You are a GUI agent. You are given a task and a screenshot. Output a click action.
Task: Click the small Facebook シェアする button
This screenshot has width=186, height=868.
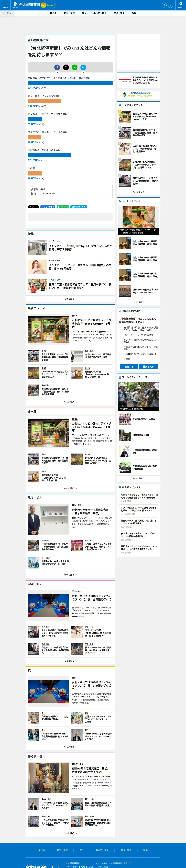click(x=48, y=207)
